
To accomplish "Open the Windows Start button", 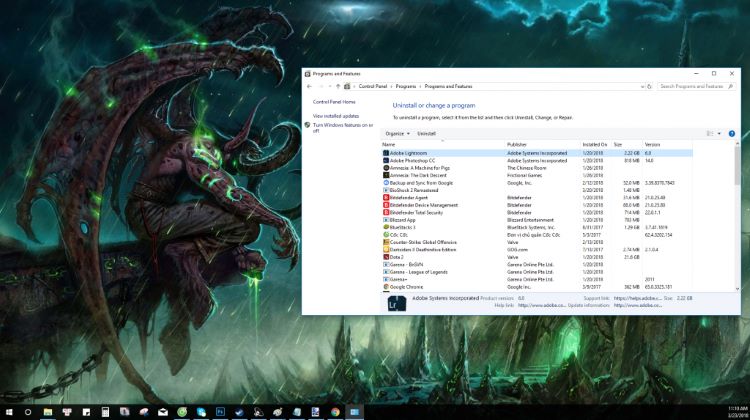I will point(9,412).
